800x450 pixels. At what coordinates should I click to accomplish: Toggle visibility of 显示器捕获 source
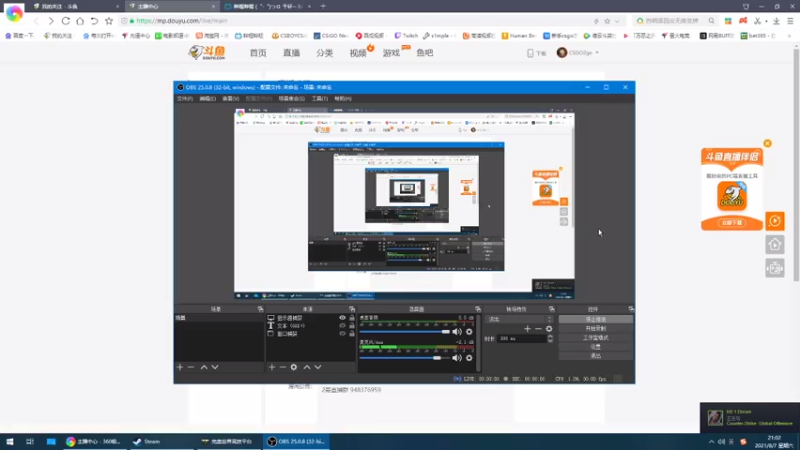click(x=342, y=318)
